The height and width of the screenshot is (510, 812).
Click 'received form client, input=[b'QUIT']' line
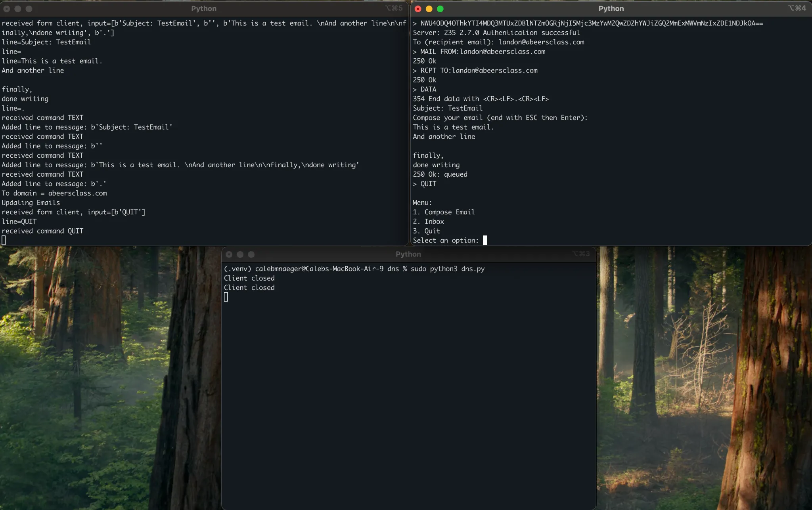pos(73,212)
